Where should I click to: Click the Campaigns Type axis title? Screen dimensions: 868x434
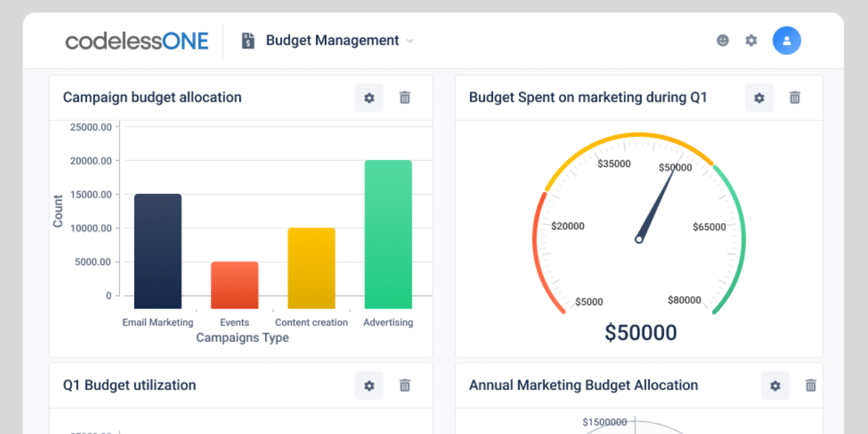point(242,338)
